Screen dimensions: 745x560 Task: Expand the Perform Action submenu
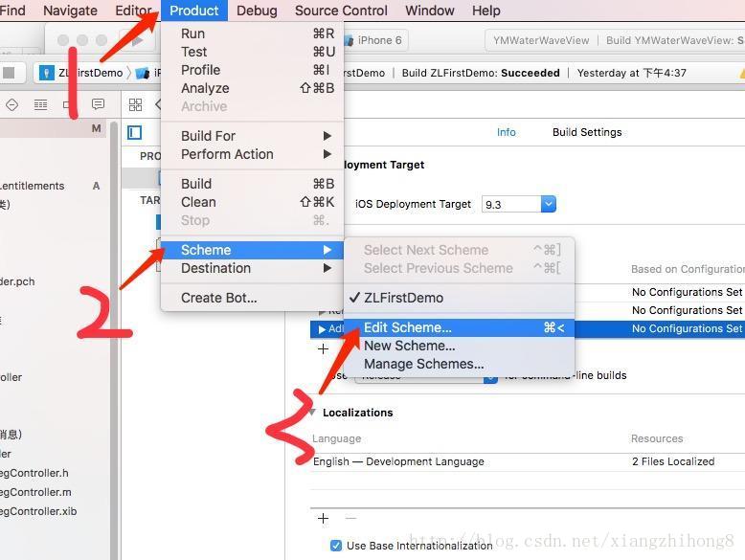coord(252,154)
